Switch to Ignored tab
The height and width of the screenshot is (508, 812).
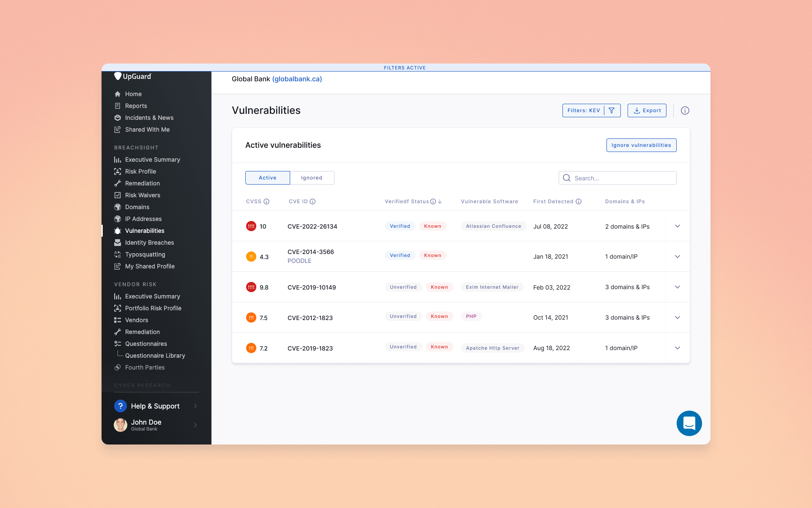click(312, 178)
